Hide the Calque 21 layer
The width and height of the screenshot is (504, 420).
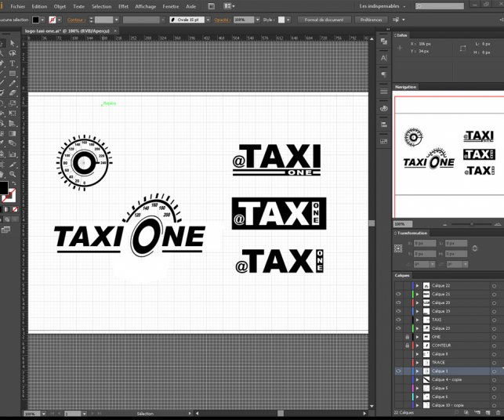point(398,294)
